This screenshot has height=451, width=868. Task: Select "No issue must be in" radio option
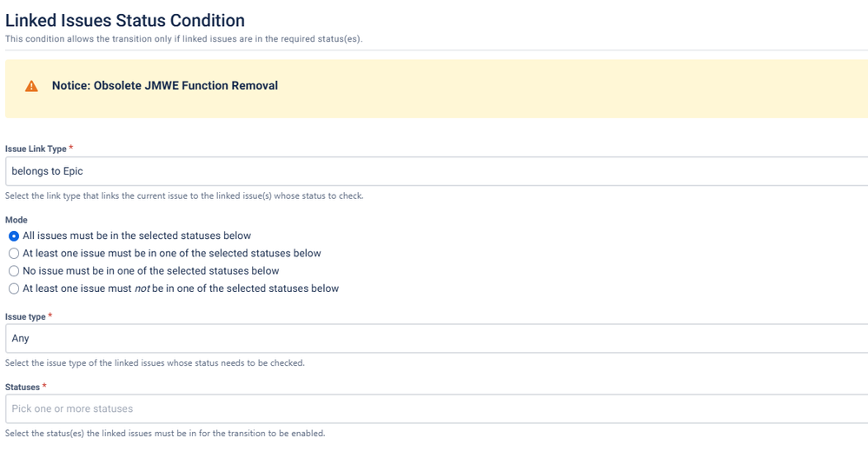click(14, 271)
